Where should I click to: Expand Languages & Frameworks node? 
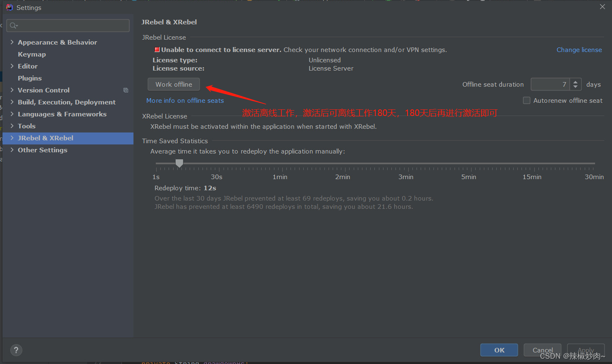coord(12,114)
